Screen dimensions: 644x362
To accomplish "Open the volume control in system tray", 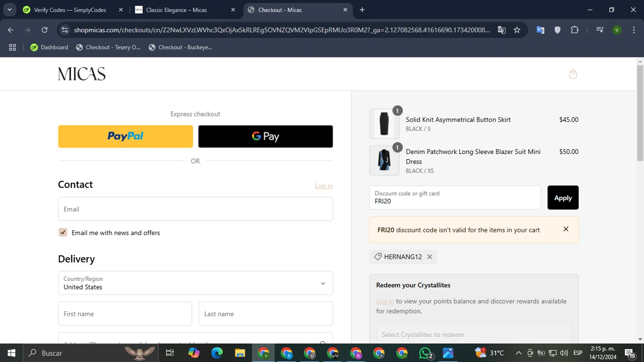I will [564, 353].
